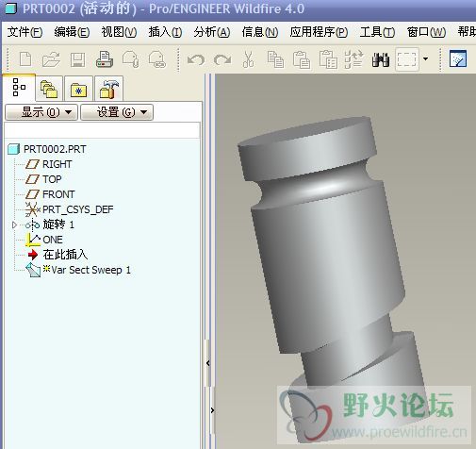This screenshot has width=476, height=449.
Task: Open the selection box dropdown arrow
Action: [425, 58]
